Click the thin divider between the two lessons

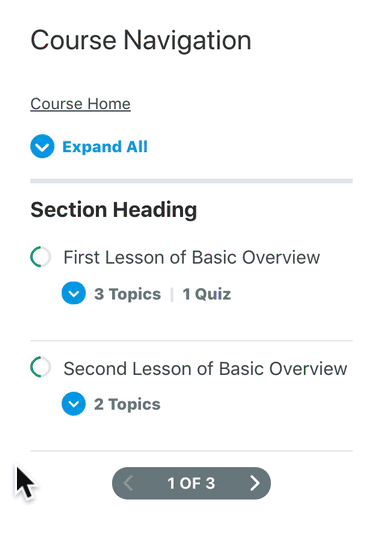(x=191, y=341)
